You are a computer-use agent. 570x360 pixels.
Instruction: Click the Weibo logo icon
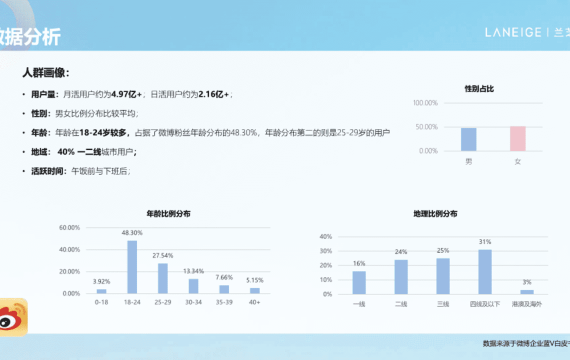point(13,317)
